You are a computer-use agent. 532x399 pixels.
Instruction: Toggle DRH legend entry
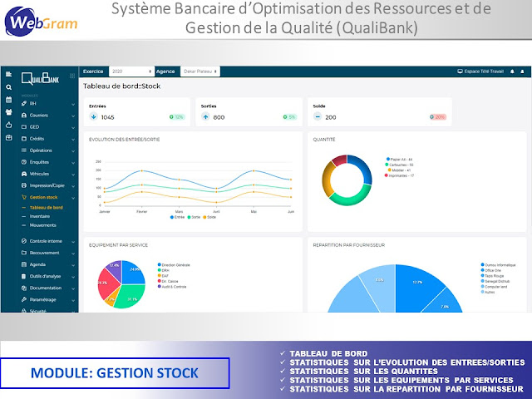pyautogui.click(x=164, y=270)
